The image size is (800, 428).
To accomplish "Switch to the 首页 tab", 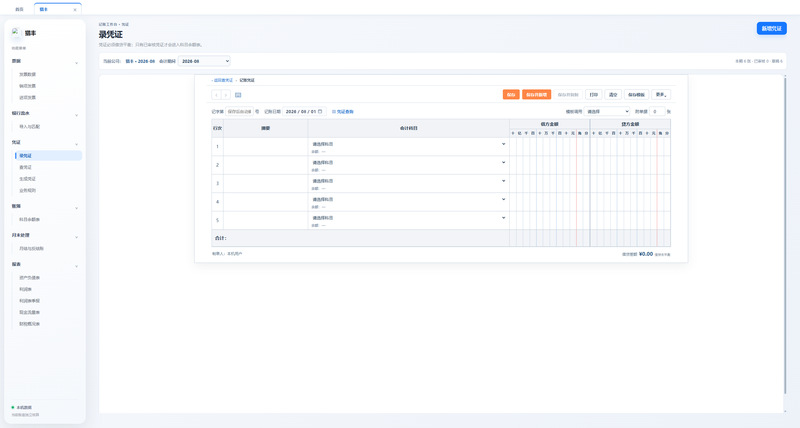I will click(19, 10).
